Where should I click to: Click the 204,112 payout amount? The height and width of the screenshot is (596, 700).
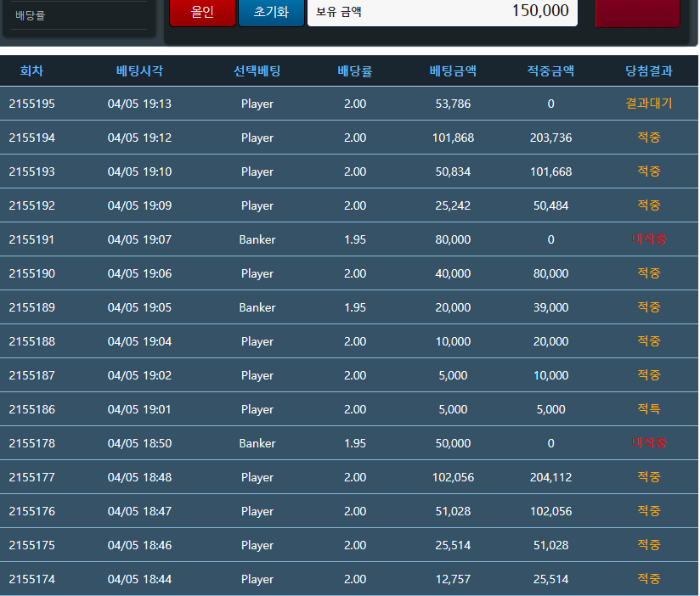pos(550,477)
